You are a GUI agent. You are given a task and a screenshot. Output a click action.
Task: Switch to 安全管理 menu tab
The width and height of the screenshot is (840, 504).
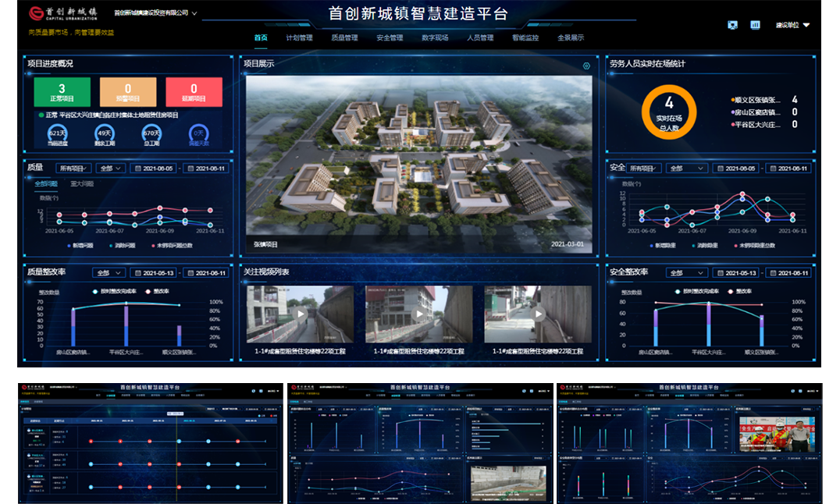(390, 37)
